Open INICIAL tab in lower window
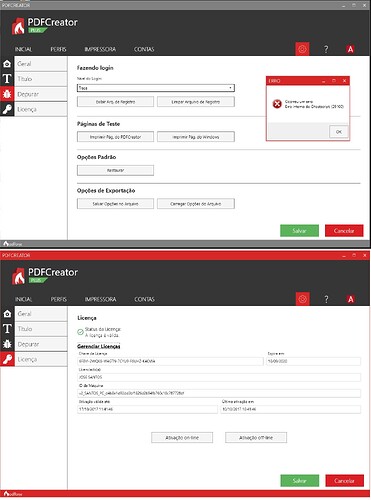The image size is (371, 500). click(x=23, y=299)
